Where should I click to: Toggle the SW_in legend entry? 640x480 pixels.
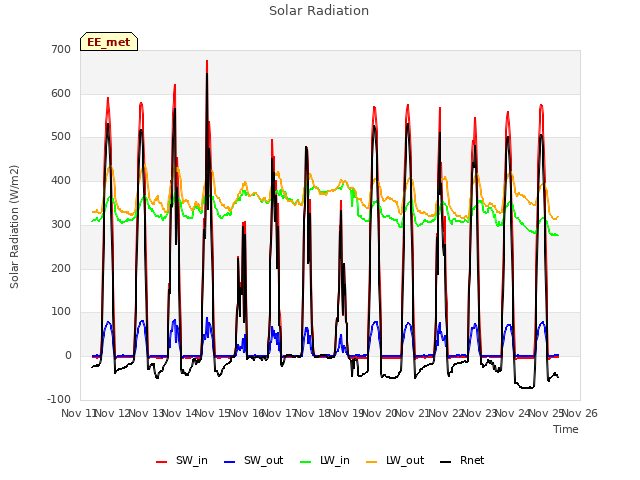182,460
